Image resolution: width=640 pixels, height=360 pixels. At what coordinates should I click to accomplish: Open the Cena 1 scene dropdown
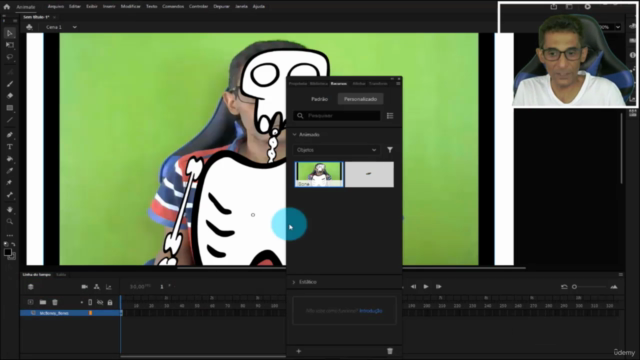[x=74, y=27]
